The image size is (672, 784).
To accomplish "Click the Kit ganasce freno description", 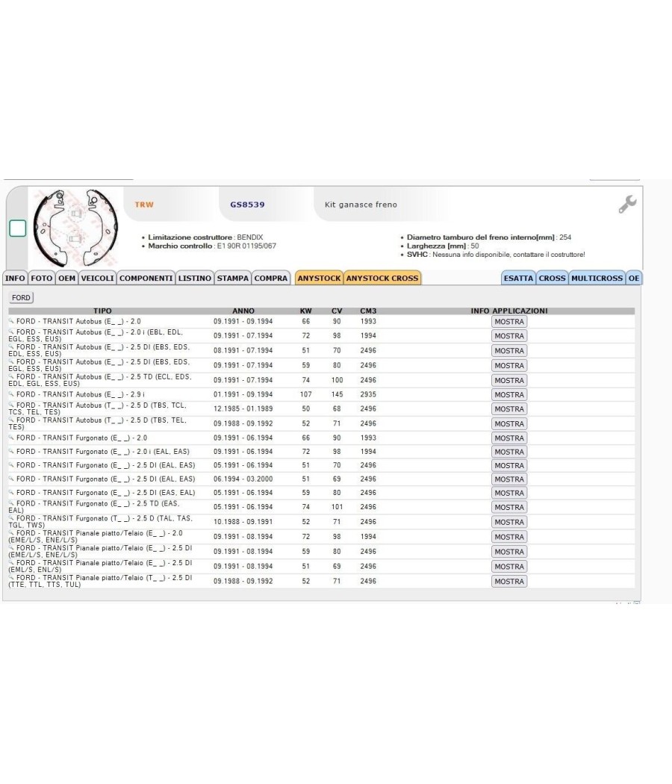I will click(x=361, y=205).
